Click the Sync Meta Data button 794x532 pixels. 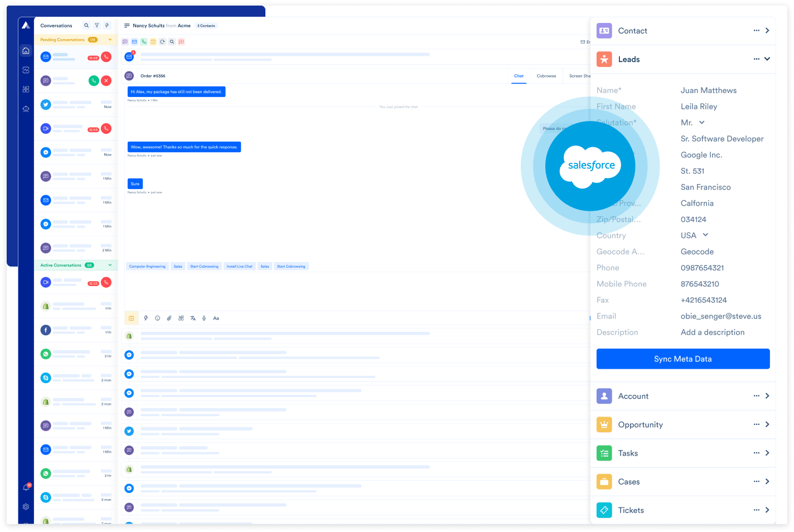[683, 359]
